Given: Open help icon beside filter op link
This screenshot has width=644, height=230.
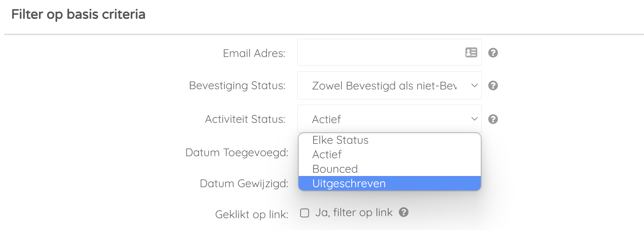Looking at the screenshot, I should tap(403, 212).
